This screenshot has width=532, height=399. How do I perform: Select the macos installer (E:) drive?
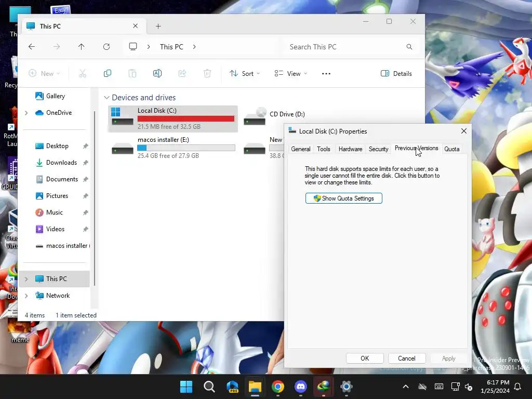pyautogui.click(x=173, y=148)
